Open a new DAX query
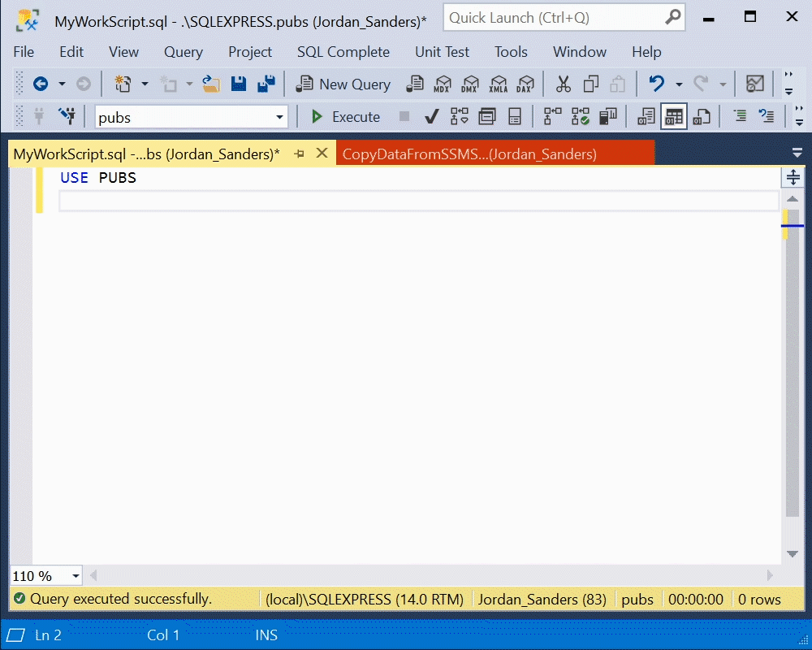812x650 pixels. pyautogui.click(x=525, y=84)
